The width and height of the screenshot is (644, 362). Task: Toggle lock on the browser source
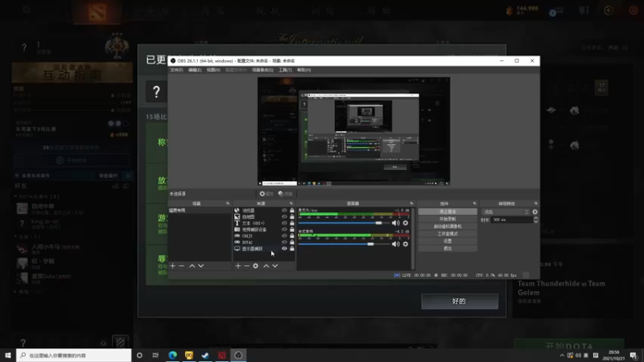[x=292, y=210]
